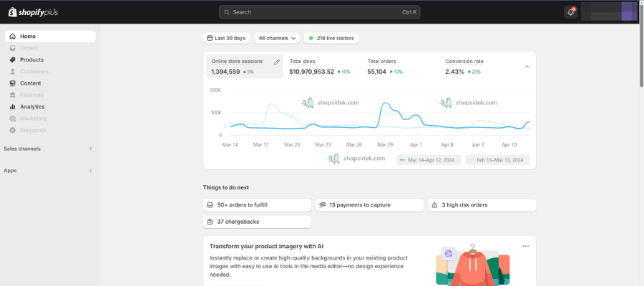The image size is (644, 286).
Task: Open the three-dot menu on AI card
Action: coord(525,246)
